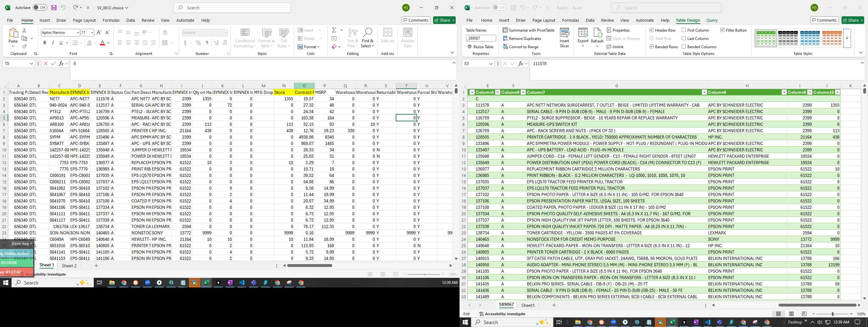Open the General number format dropdown
The width and height of the screenshot is (868, 327).
226,33
